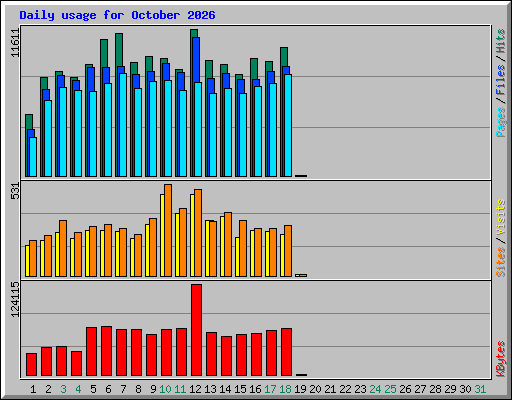Click day 20 on the date axis

click(x=315, y=389)
